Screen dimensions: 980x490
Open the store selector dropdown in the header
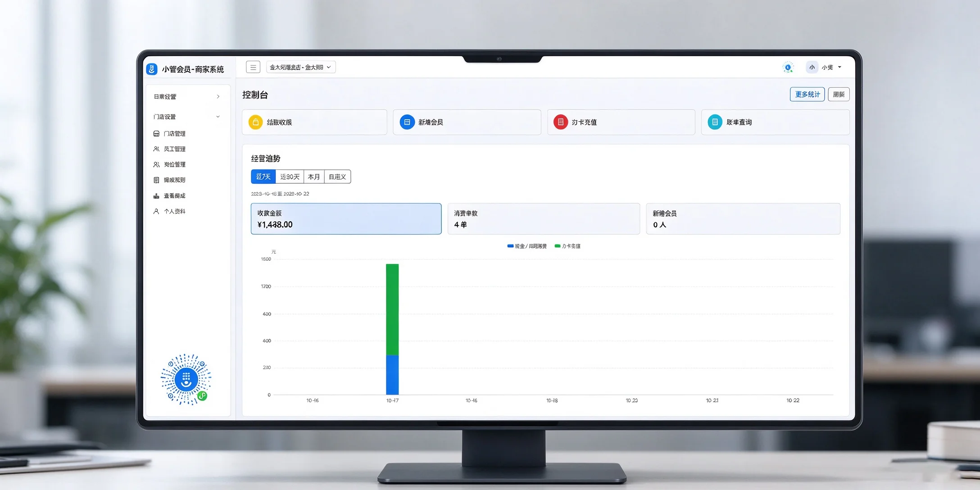point(301,67)
